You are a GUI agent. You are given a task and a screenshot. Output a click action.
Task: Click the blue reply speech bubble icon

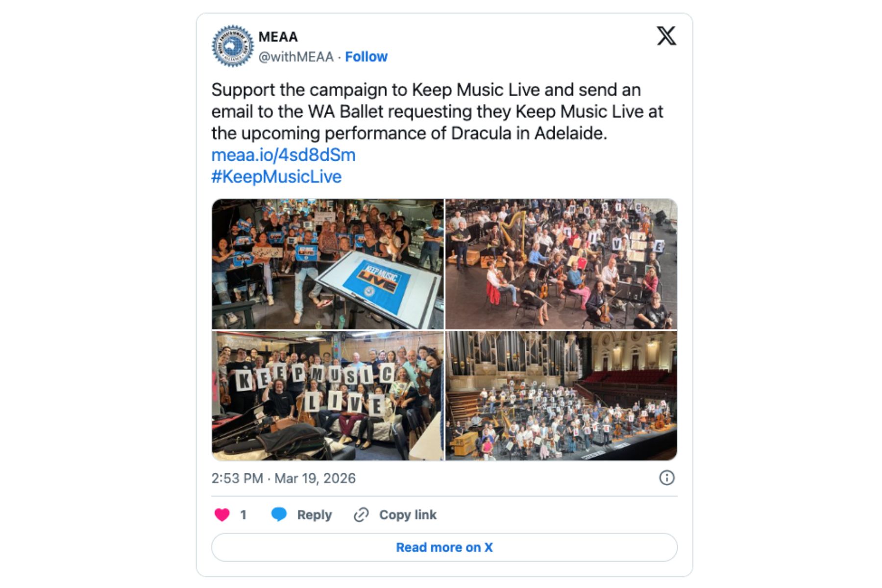coord(279,514)
